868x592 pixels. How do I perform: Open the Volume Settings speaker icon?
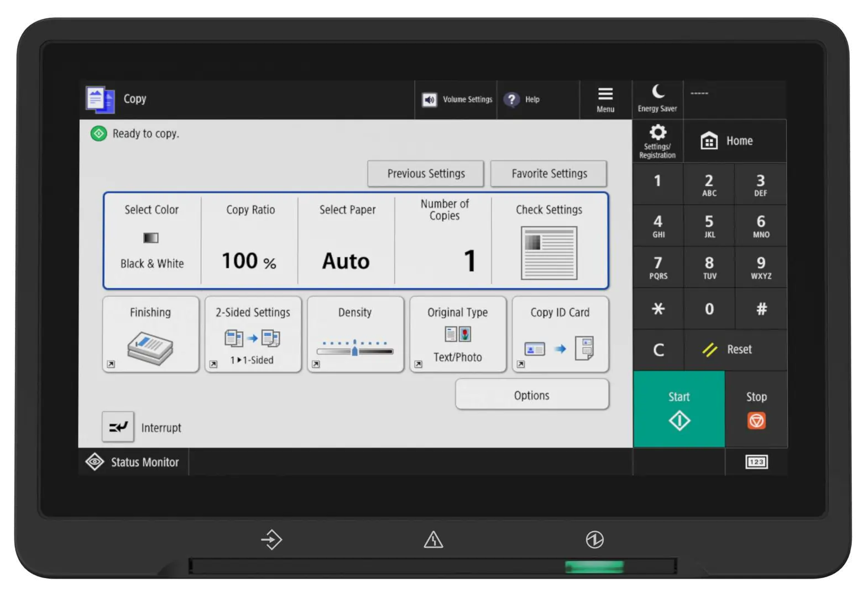(429, 100)
